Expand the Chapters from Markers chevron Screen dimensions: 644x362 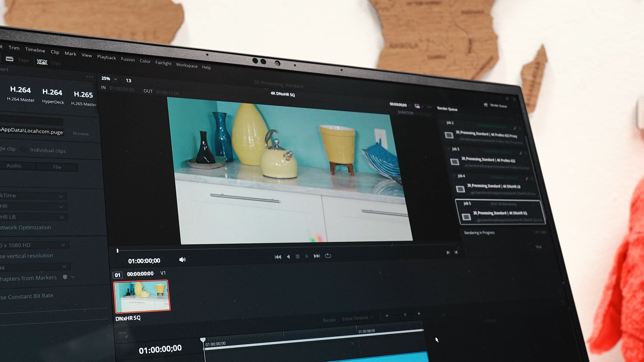73,277
